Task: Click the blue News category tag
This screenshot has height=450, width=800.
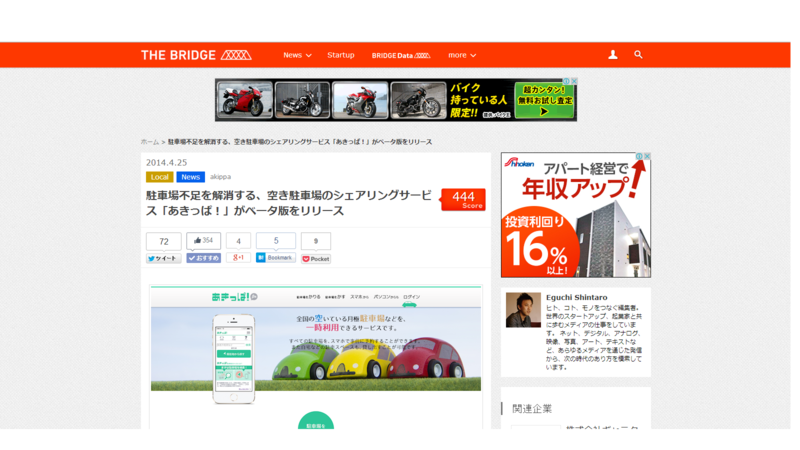Action: click(190, 177)
